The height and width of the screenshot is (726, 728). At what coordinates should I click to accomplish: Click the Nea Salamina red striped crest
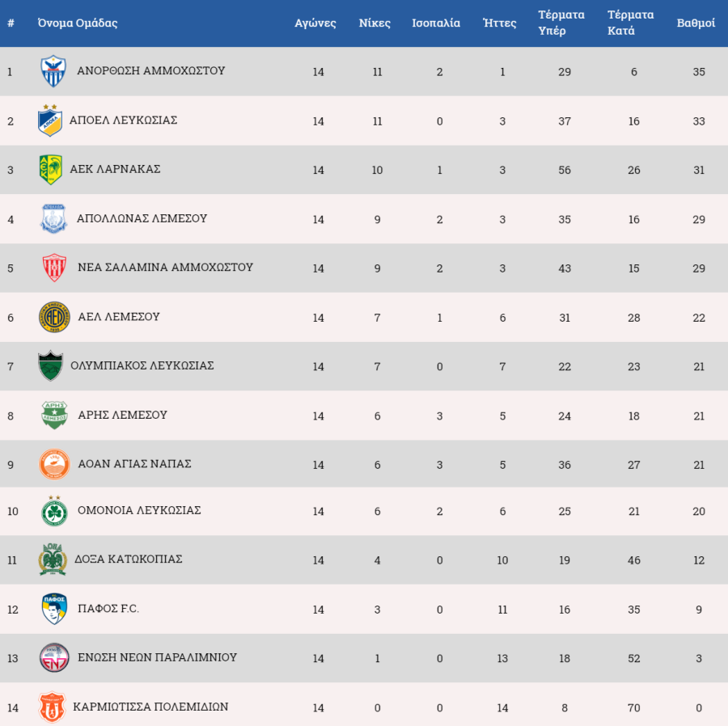click(x=54, y=268)
